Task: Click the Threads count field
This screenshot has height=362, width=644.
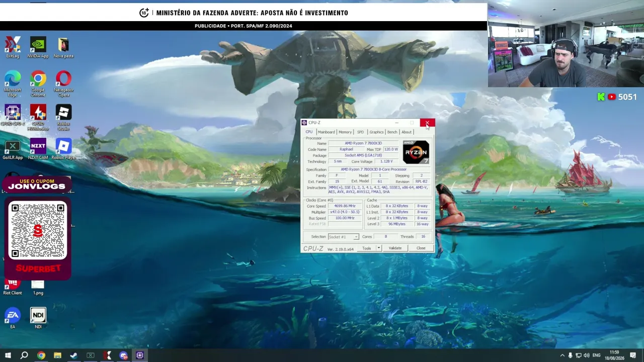Action: [423, 237]
